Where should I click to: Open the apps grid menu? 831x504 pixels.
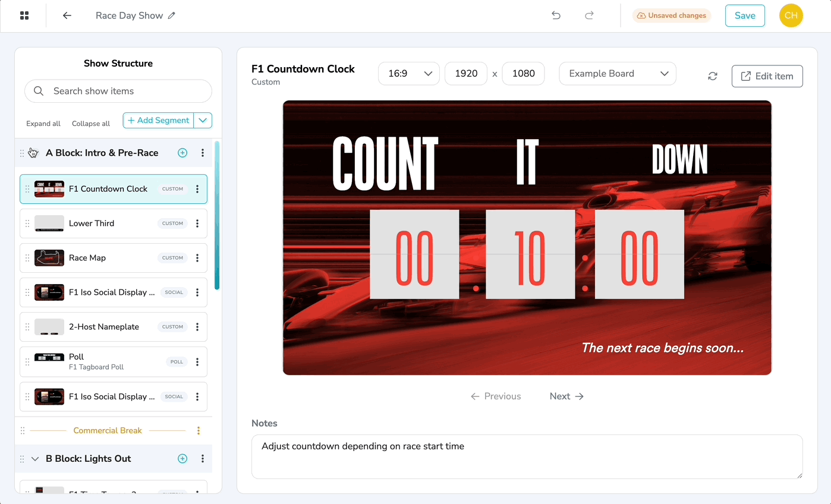(x=24, y=15)
